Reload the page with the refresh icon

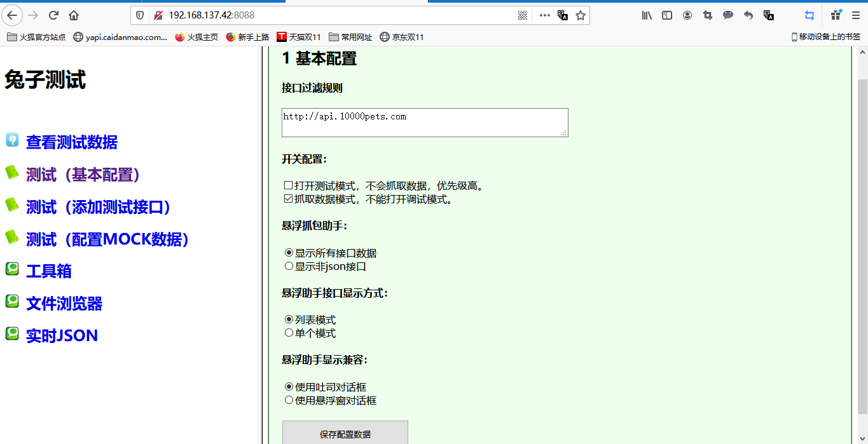point(54,15)
